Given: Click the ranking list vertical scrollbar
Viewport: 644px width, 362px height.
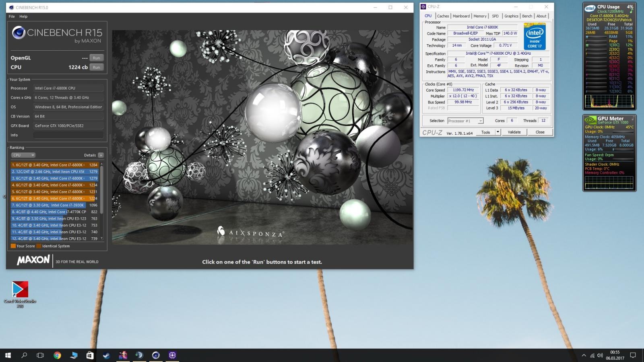Looking at the screenshot, I should click(102, 189).
